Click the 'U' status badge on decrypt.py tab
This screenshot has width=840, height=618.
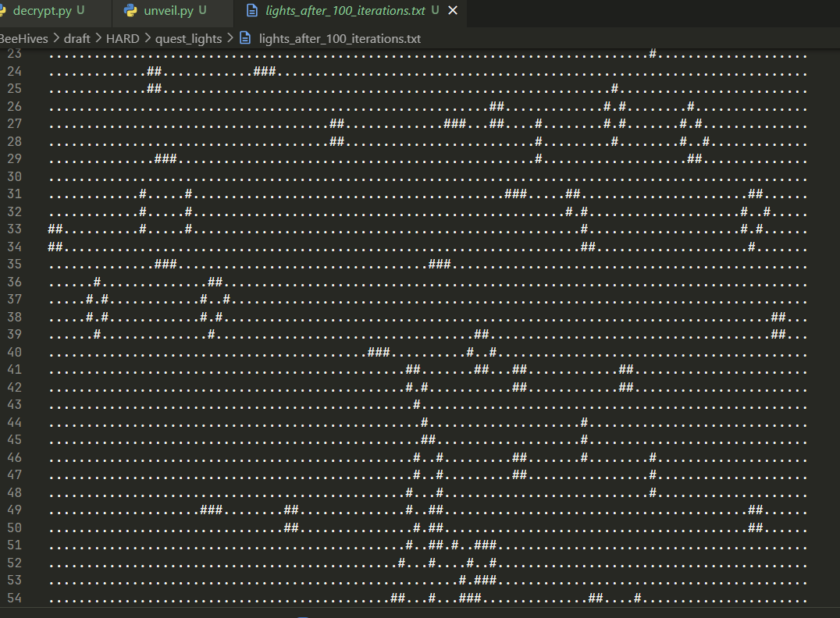[80, 10]
